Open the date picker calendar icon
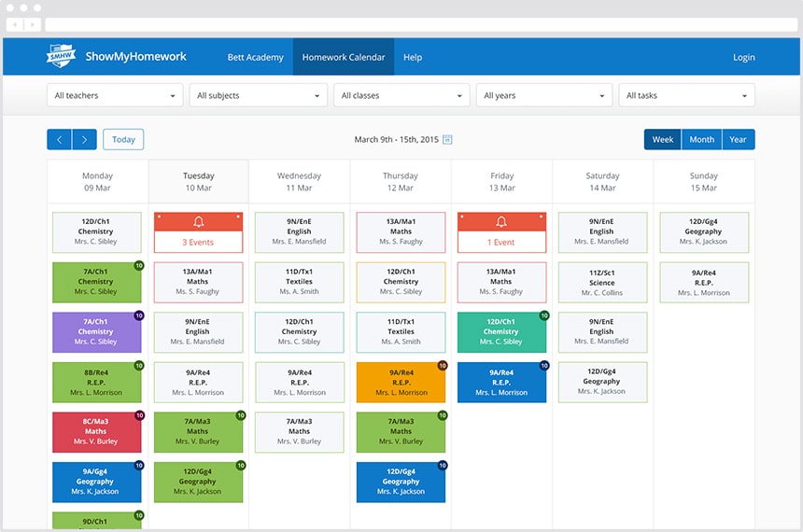Screen dimensions: 803x532 click(x=447, y=139)
